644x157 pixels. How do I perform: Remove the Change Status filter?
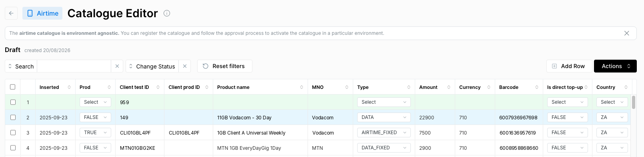click(x=185, y=66)
